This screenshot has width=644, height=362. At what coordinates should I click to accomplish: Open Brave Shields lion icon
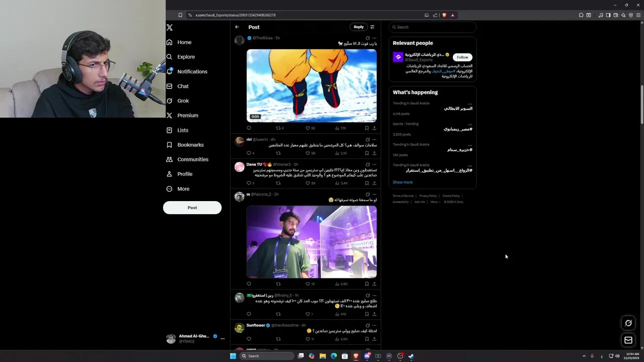pos(444,15)
